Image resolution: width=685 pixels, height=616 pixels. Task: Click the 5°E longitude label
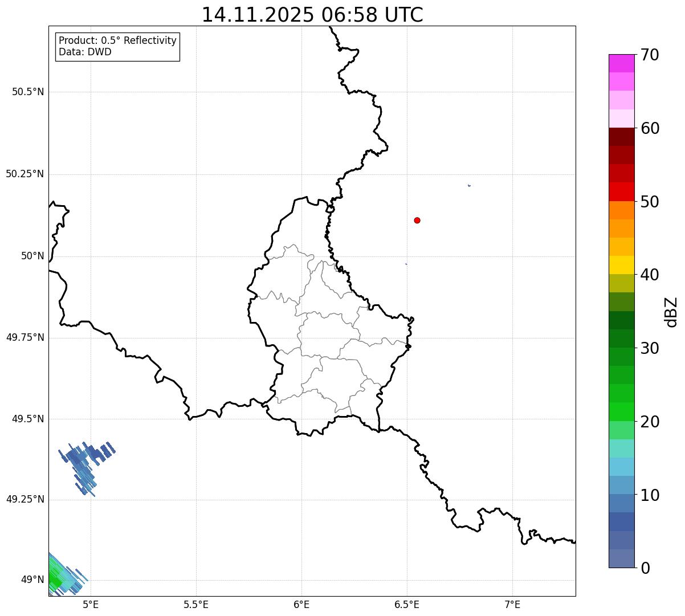point(91,605)
